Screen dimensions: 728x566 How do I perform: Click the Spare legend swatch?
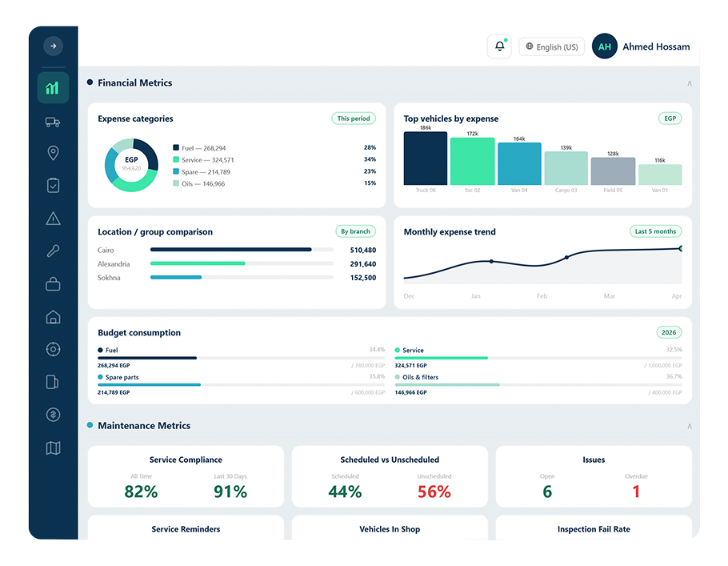coord(176,171)
